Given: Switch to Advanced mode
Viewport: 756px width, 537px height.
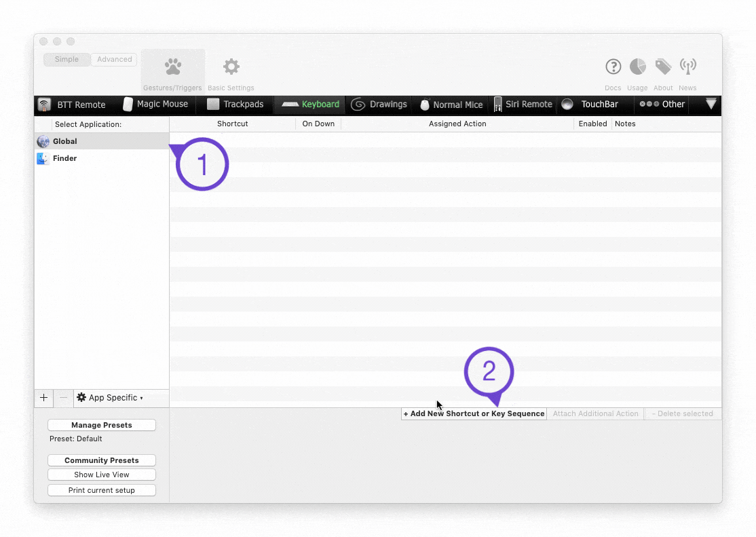Looking at the screenshot, I should pyautogui.click(x=114, y=59).
